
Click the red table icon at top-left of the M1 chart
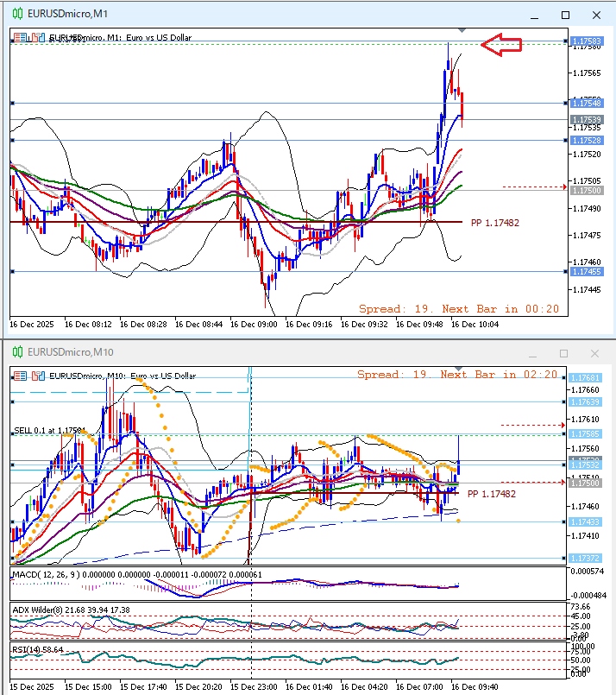click(18, 37)
